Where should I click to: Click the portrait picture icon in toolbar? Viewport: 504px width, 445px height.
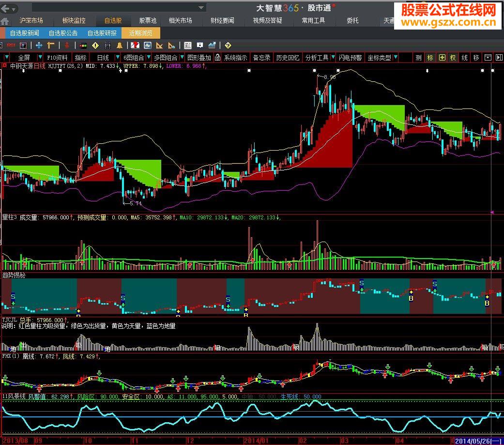[23, 46]
